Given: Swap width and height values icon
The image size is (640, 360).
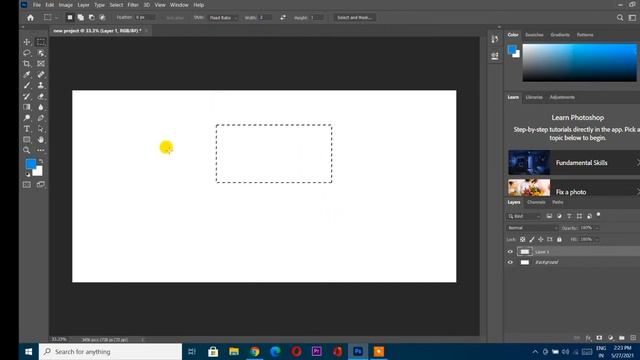Looking at the screenshot, I should [x=283, y=18].
